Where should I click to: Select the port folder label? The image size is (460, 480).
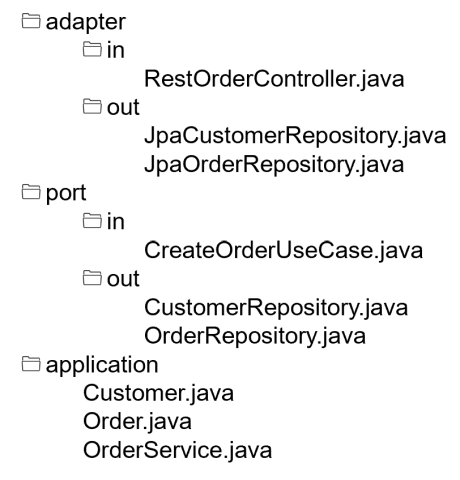coord(66,194)
